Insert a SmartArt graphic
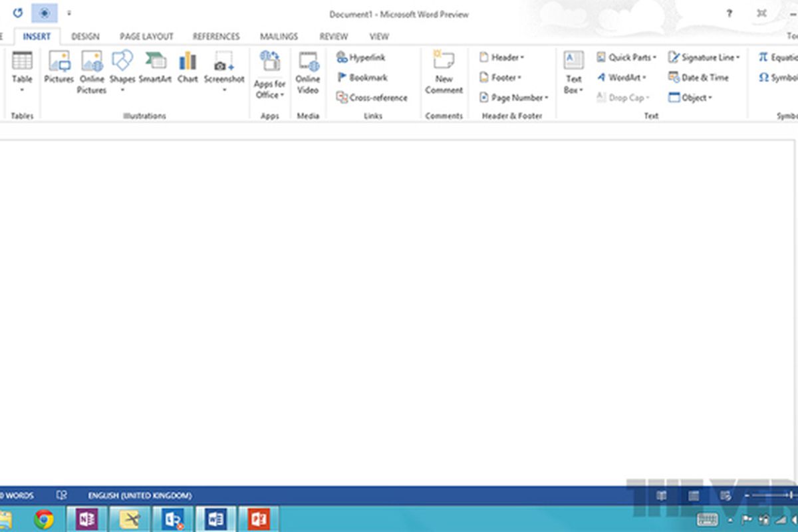Screen dimensions: 798x532 pos(155,68)
